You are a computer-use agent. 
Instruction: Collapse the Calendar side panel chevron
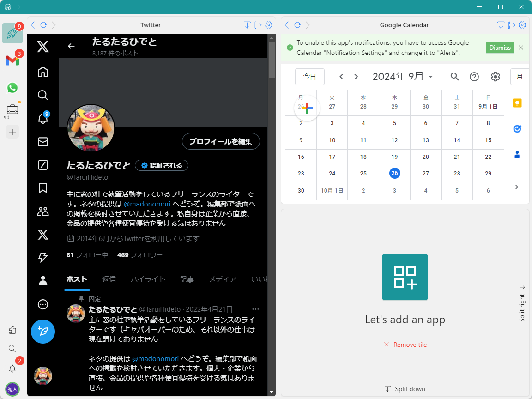pyautogui.click(x=517, y=187)
